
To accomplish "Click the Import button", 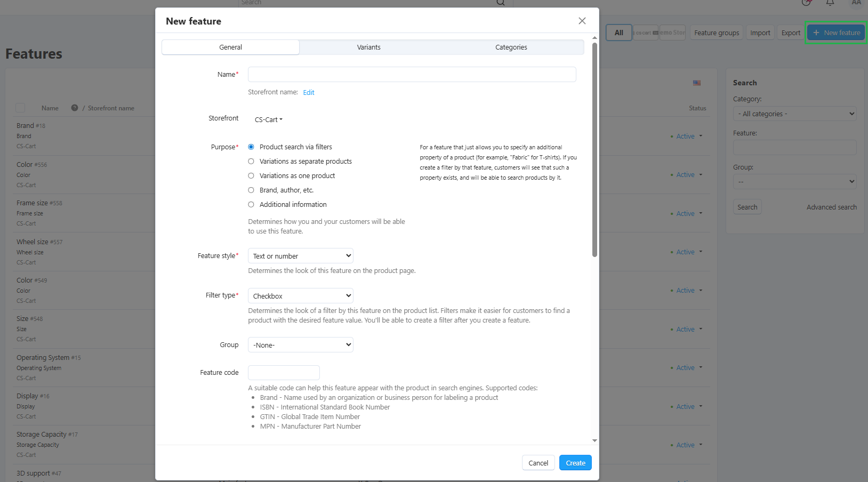I will 760,33.
